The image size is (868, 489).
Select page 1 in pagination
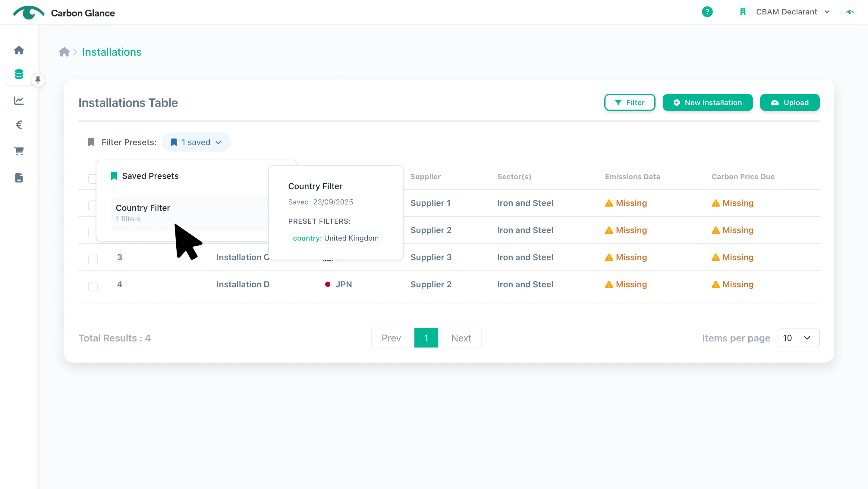(x=426, y=338)
